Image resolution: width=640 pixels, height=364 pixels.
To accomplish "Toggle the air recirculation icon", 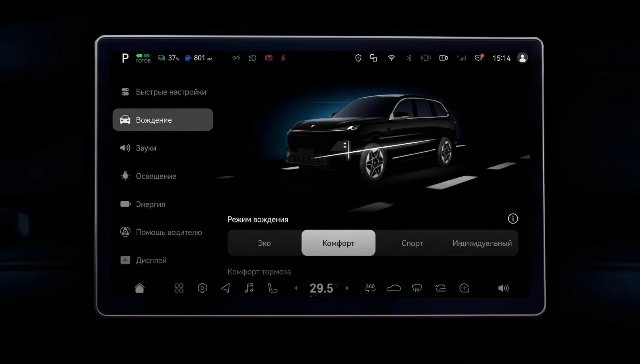I will [441, 288].
